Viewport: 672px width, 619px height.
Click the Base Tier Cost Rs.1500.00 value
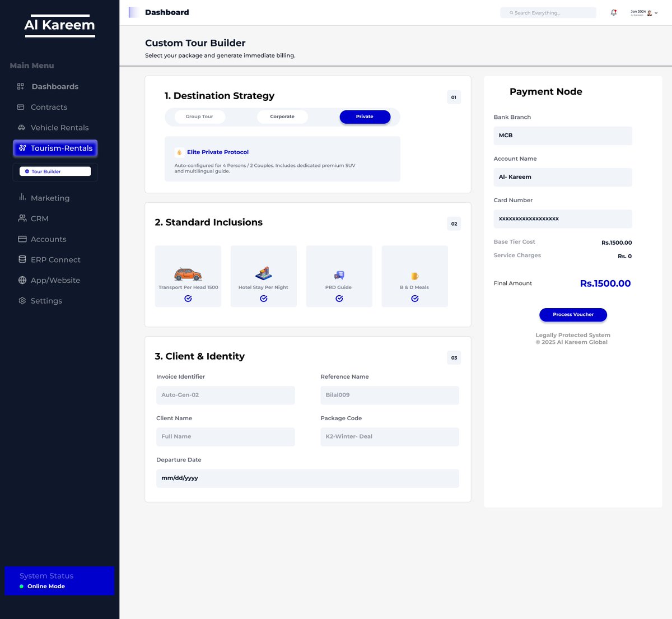coord(617,243)
